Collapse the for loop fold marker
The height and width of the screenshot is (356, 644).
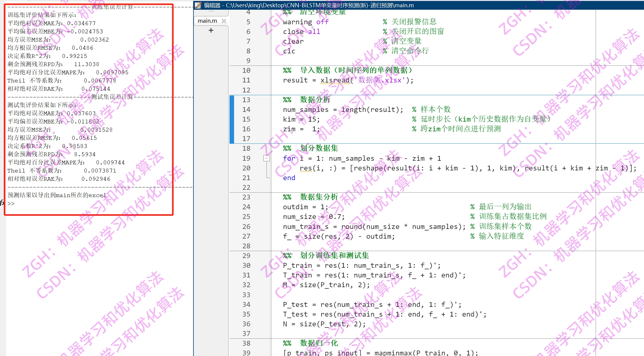267,158
